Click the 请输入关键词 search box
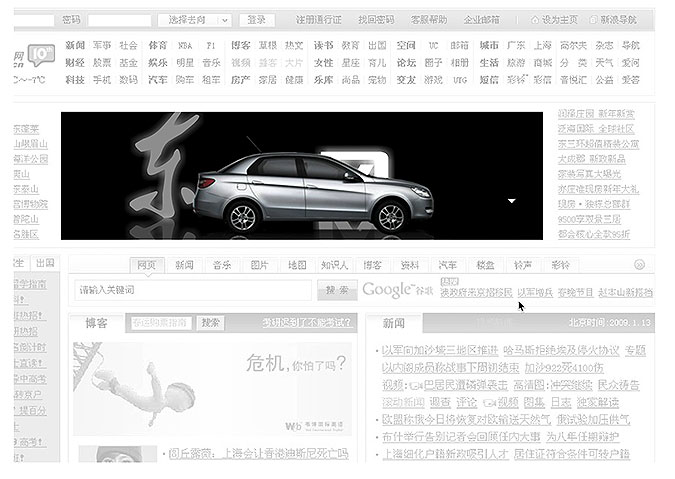The height and width of the screenshot is (479, 675). pos(193,290)
